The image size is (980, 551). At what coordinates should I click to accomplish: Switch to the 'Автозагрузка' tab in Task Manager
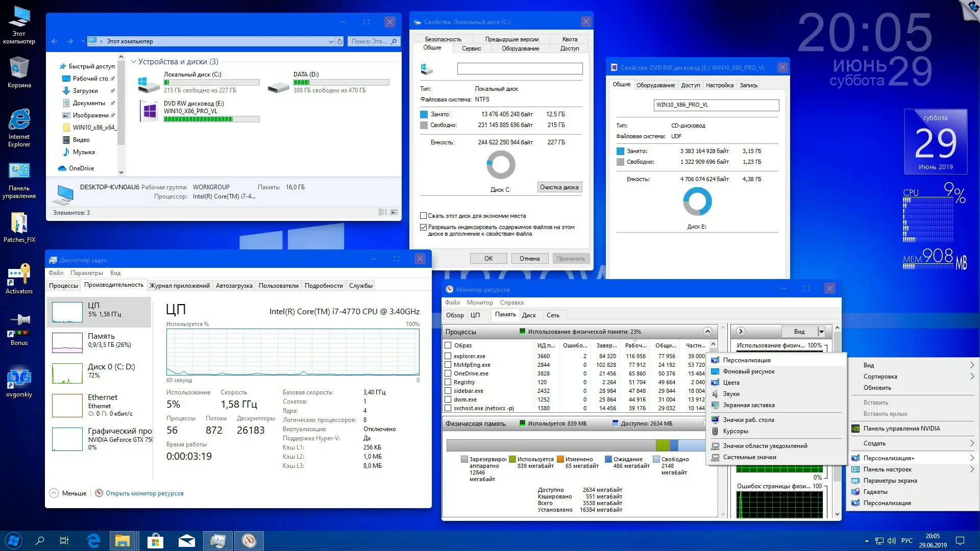(234, 286)
